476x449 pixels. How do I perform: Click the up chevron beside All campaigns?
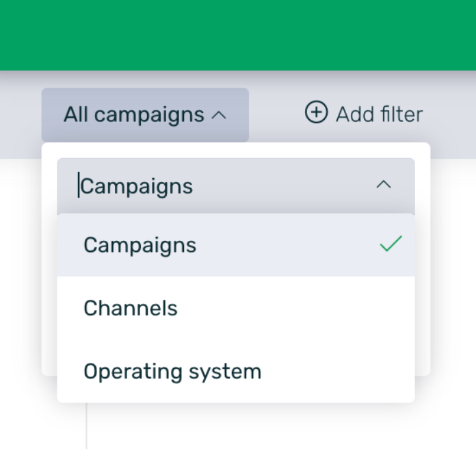coord(219,115)
